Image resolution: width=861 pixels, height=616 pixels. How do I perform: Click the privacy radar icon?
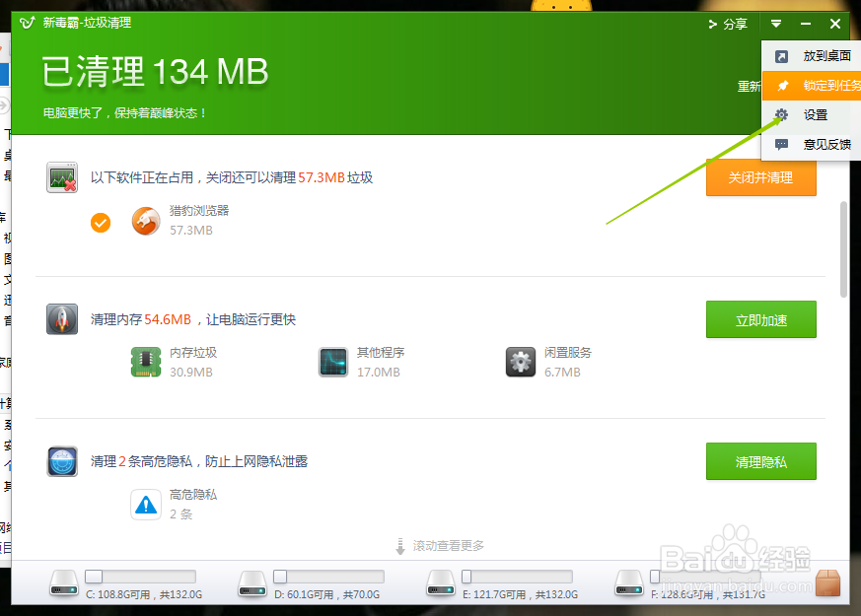click(x=62, y=461)
